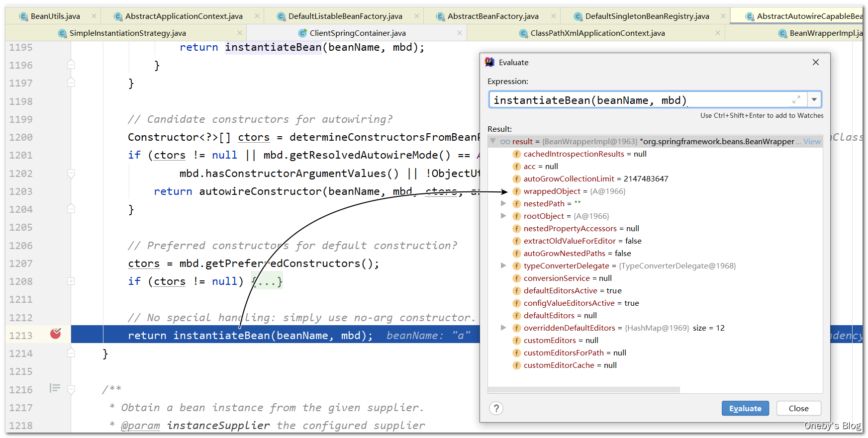Expand the overriddenDefaultEditors field node
Screen dimensions: 868x438
(x=503, y=328)
